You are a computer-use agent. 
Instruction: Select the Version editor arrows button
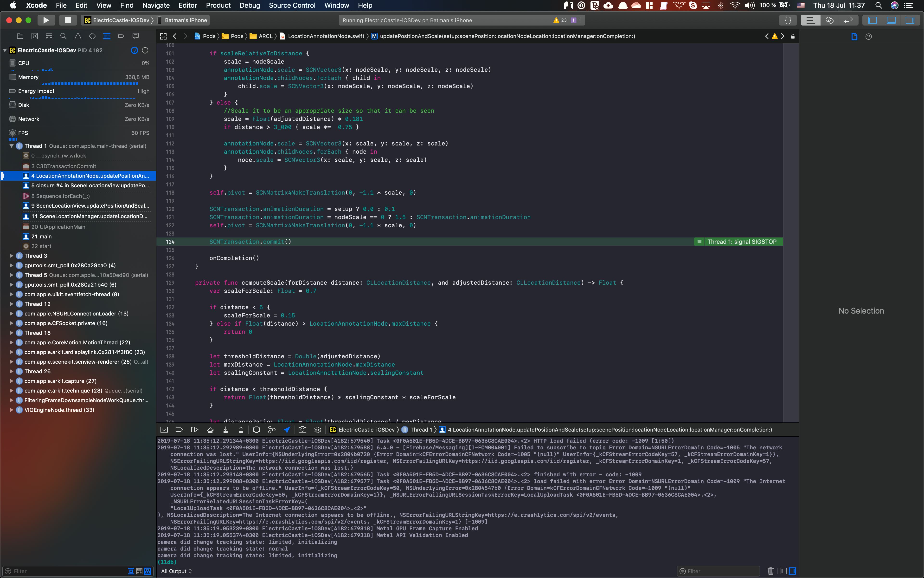tap(848, 20)
